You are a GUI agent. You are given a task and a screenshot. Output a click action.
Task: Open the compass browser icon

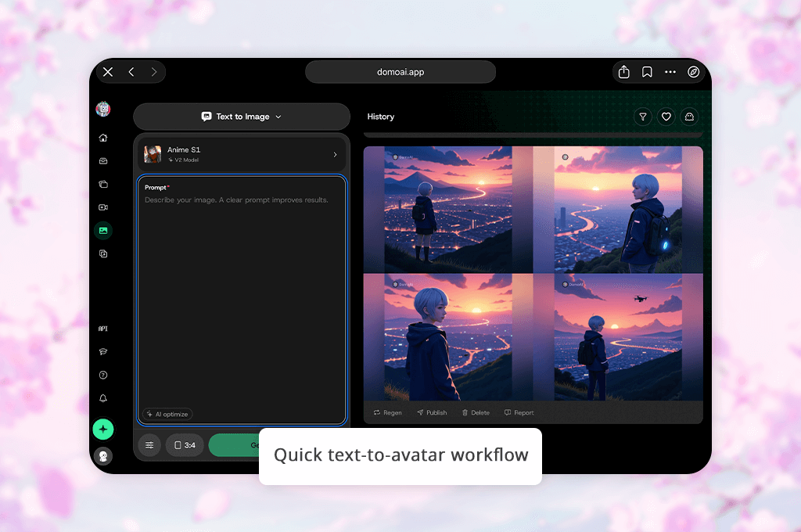pos(693,72)
